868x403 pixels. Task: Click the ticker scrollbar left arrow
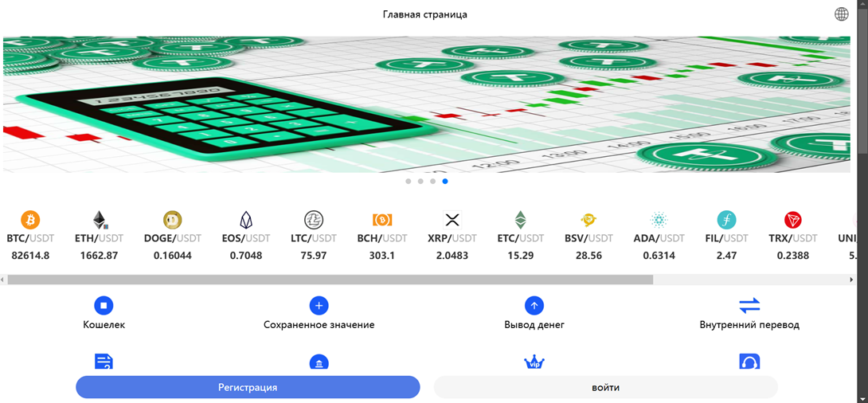(2, 280)
